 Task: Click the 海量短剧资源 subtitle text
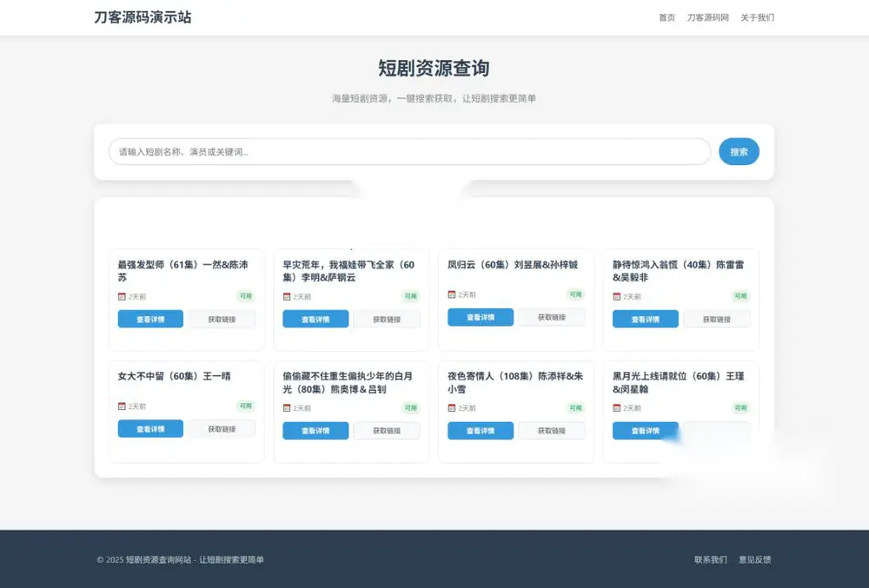pyautogui.click(x=434, y=98)
